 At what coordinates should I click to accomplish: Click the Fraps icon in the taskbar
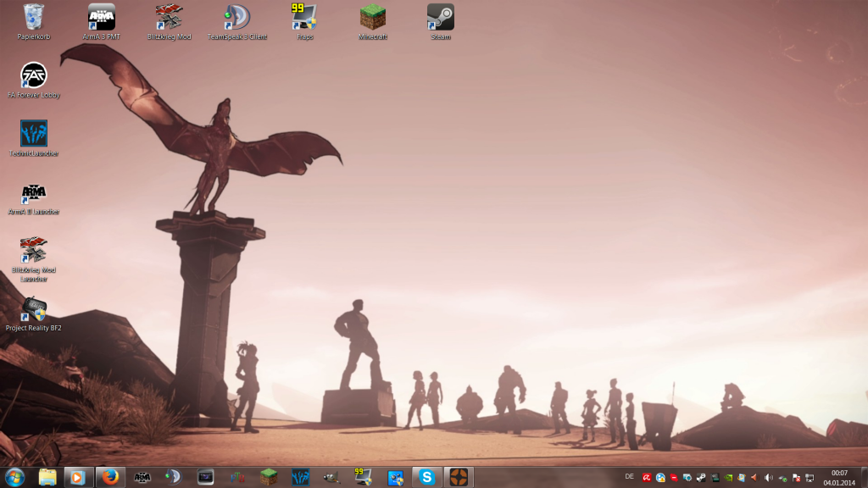[364, 477]
